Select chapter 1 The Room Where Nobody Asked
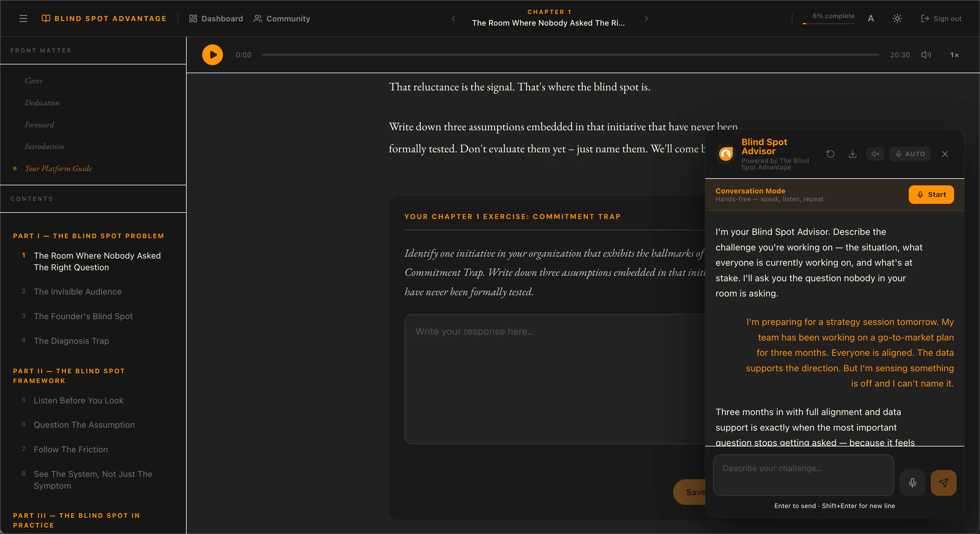The width and height of the screenshot is (980, 534). (97, 261)
